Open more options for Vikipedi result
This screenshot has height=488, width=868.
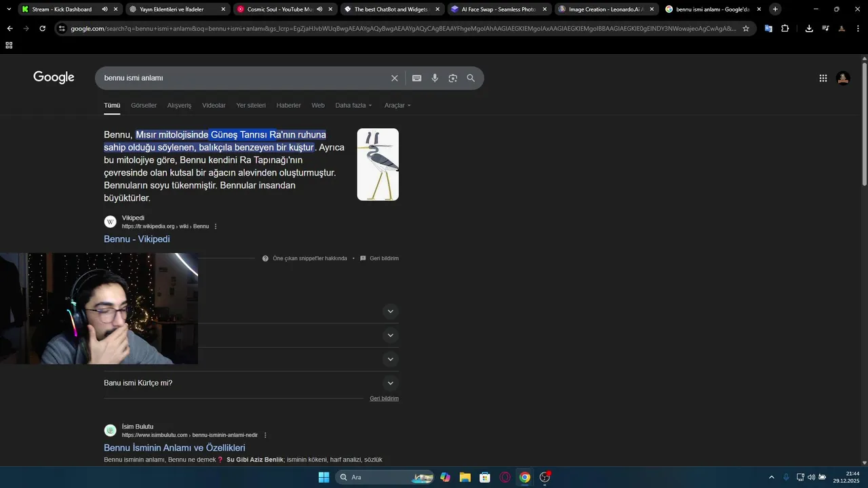[216, 226]
